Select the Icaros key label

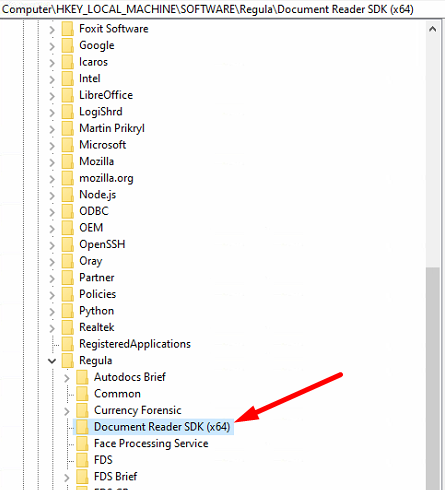[93, 62]
